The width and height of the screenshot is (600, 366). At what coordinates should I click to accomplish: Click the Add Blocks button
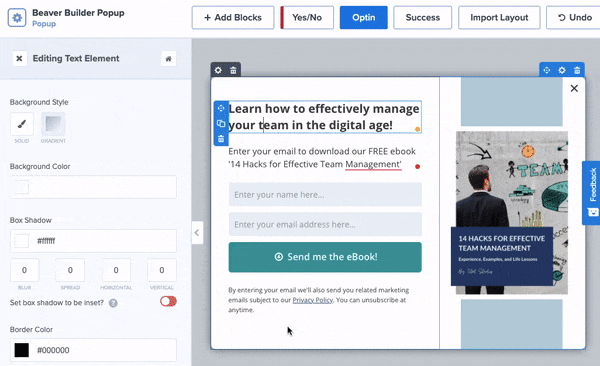tap(233, 18)
